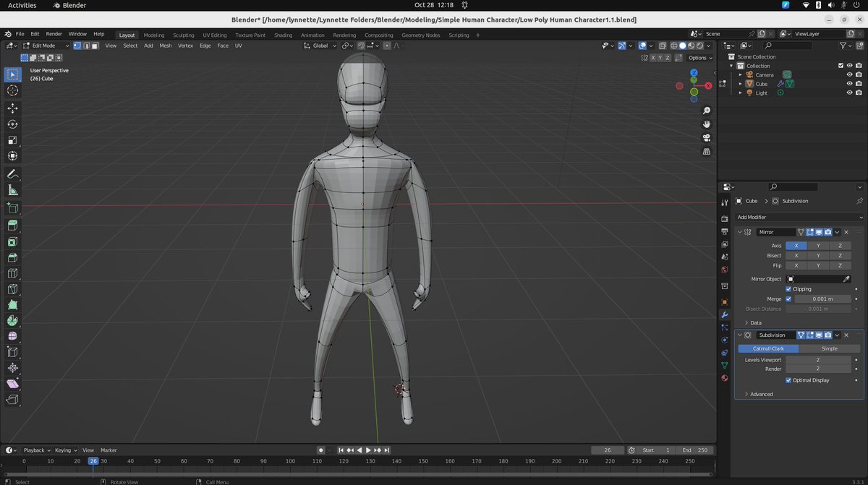Enable X-Ray toggle in the viewport header
The width and height of the screenshot is (868, 485).
[x=663, y=46]
